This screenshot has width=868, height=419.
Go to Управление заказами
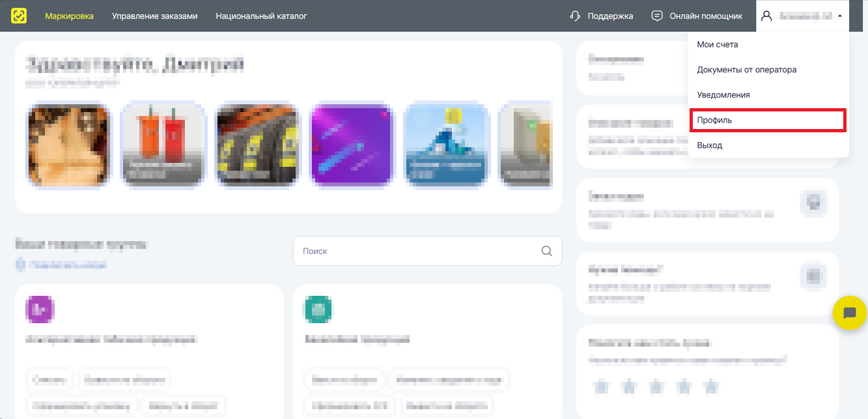(x=154, y=16)
